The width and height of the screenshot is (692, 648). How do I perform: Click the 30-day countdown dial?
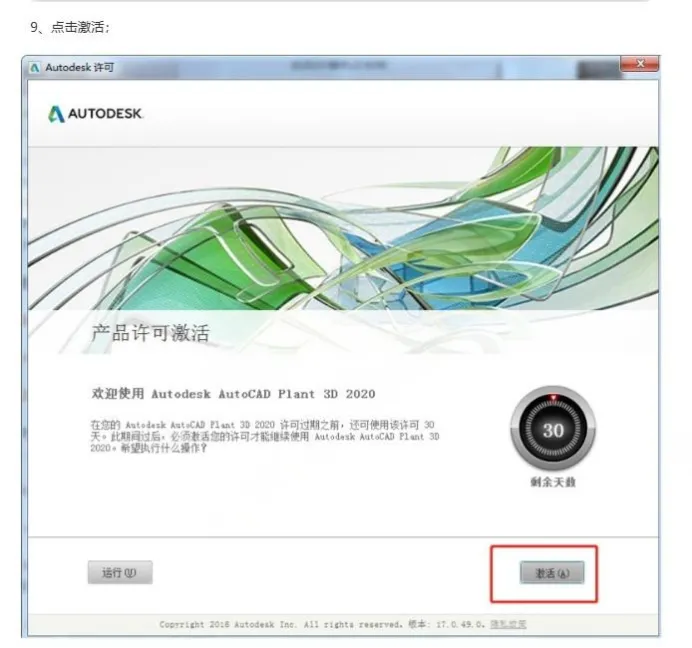[553, 428]
